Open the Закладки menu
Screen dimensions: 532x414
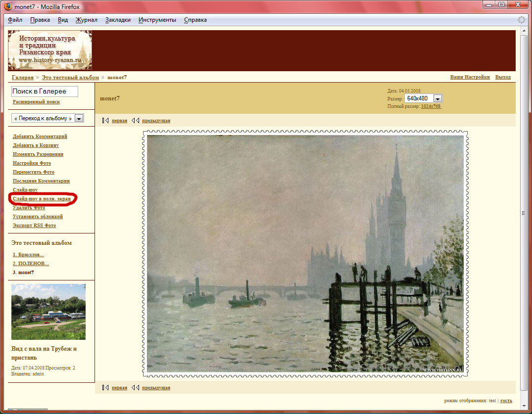coord(118,20)
